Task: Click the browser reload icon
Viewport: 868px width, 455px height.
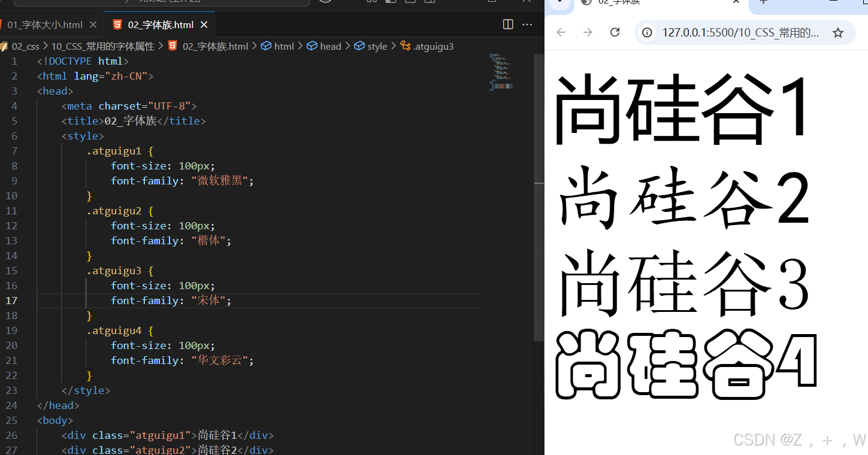Action: coord(615,33)
